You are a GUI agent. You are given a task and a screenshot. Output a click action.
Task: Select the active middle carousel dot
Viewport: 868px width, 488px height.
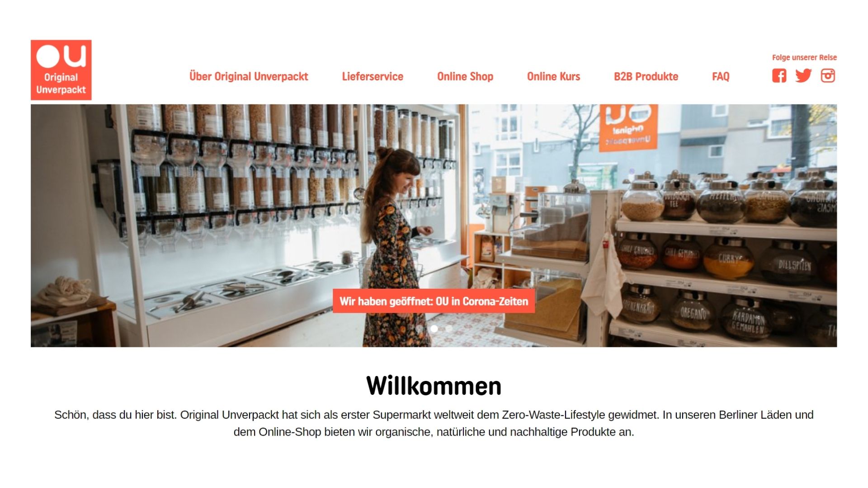(434, 328)
